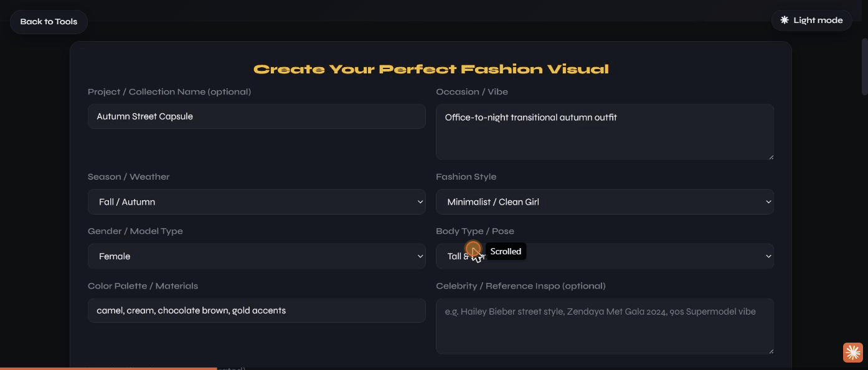
Task: Click the Gender / Model Type label
Action: [x=135, y=231]
